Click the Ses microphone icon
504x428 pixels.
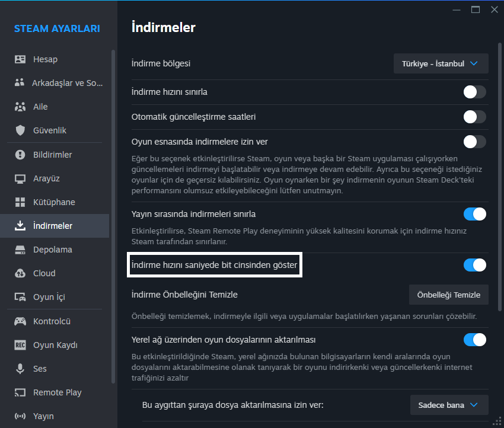pos(20,369)
